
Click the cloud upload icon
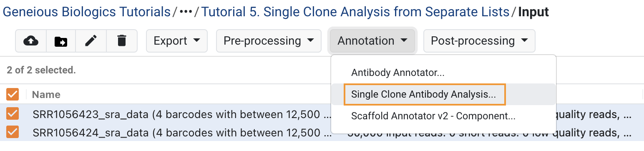[31, 41]
